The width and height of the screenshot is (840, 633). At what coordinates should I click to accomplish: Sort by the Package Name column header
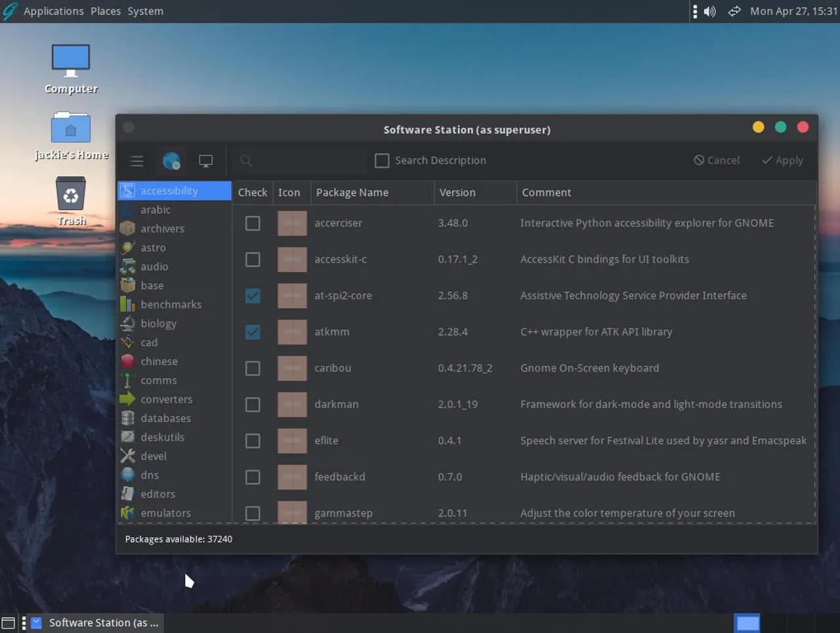[x=372, y=192]
